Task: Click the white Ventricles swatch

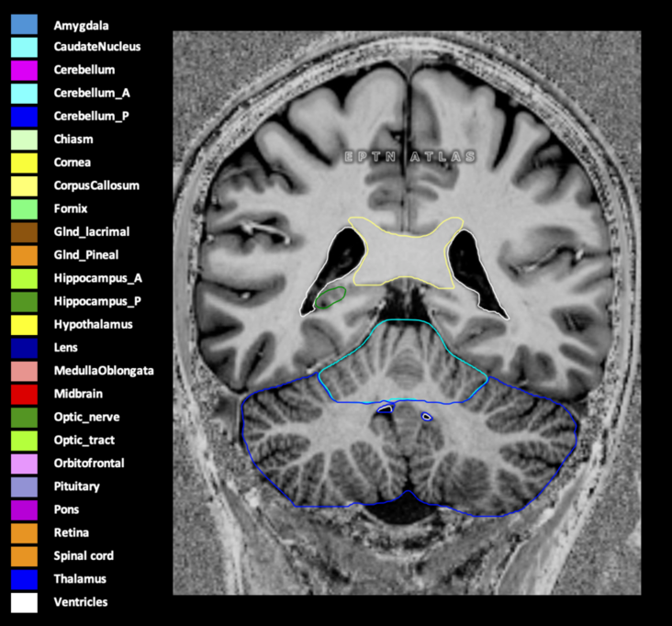Action: point(24,603)
